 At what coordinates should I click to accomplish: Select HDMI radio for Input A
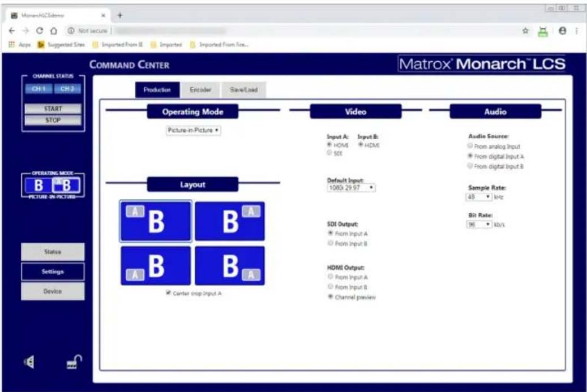point(329,145)
